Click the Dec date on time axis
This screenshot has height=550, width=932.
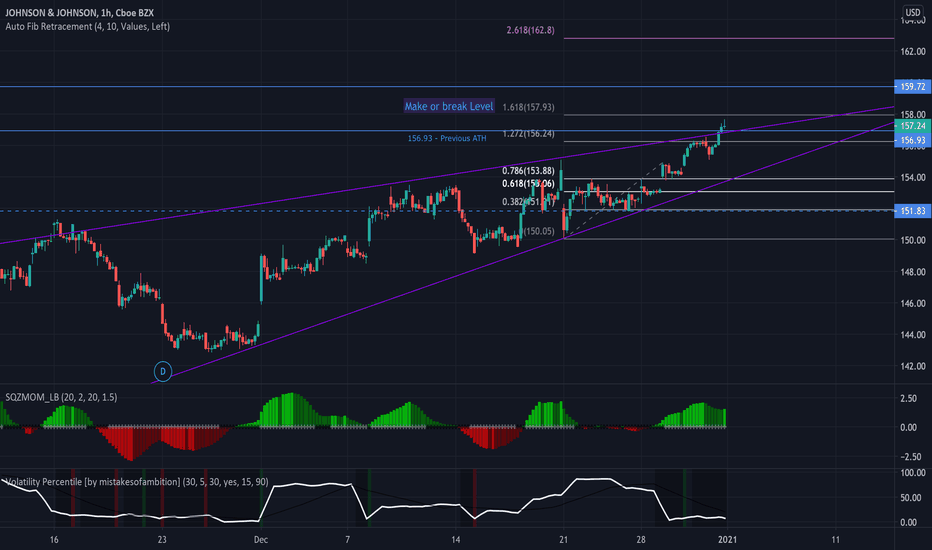260,540
